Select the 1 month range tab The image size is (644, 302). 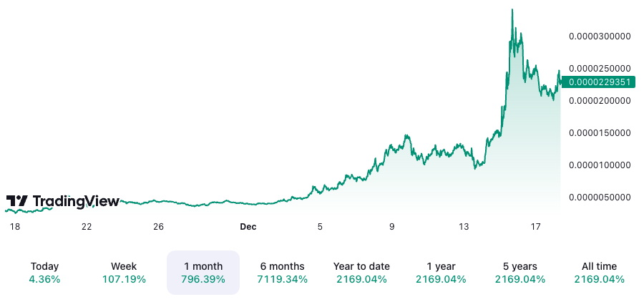tap(203, 273)
